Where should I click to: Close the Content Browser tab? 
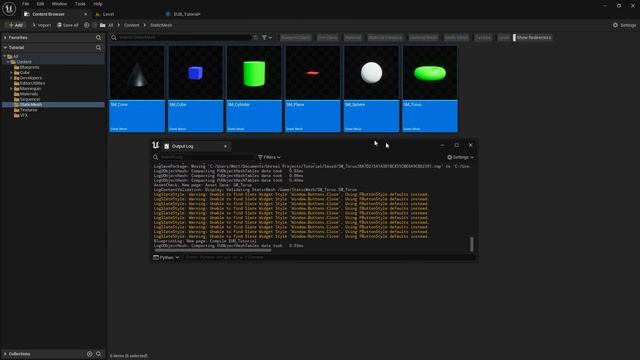pos(85,14)
